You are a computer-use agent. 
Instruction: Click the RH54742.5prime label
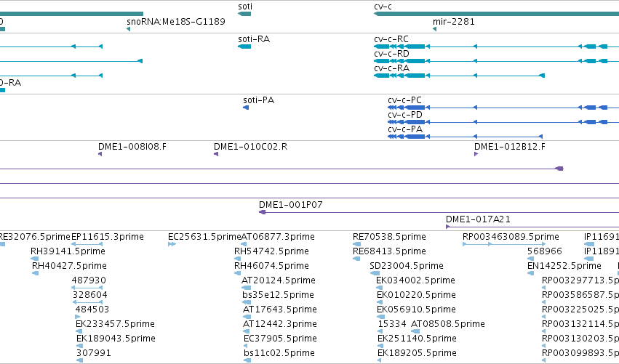pyautogui.click(x=271, y=251)
